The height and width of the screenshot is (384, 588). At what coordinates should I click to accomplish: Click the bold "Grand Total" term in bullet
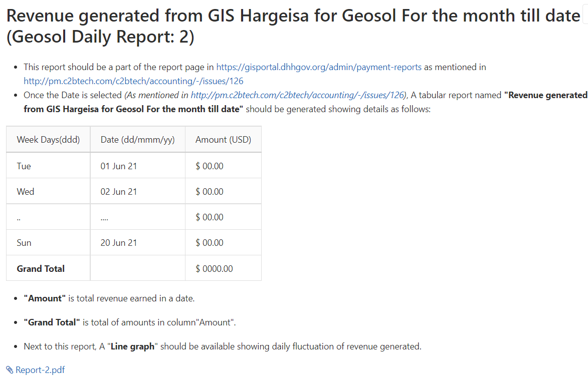pos(52,322)
